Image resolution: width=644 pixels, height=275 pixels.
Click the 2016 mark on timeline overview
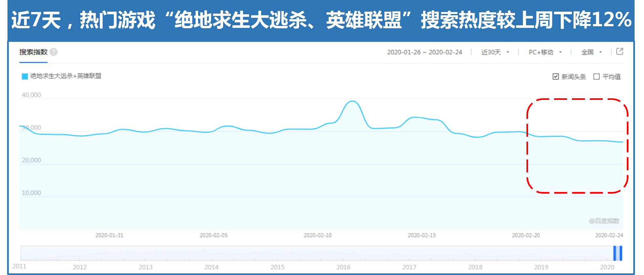pos(343,267)
